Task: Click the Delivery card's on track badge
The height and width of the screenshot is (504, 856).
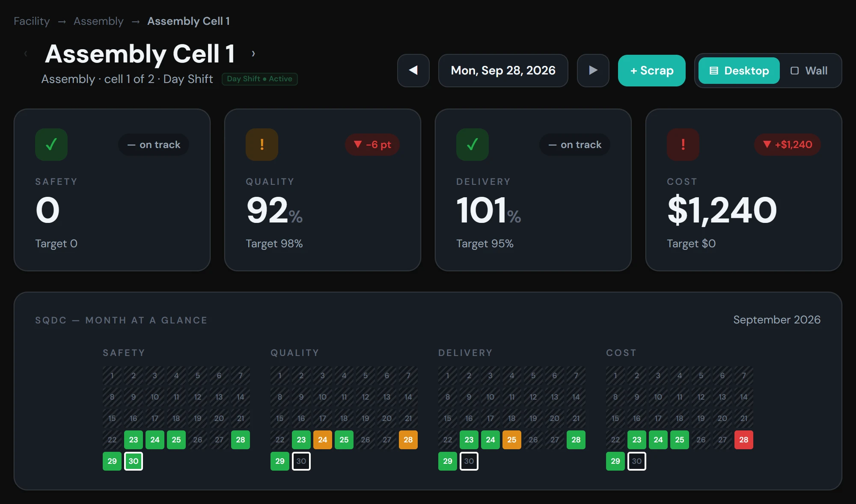Action: click(x=575, y=145)
